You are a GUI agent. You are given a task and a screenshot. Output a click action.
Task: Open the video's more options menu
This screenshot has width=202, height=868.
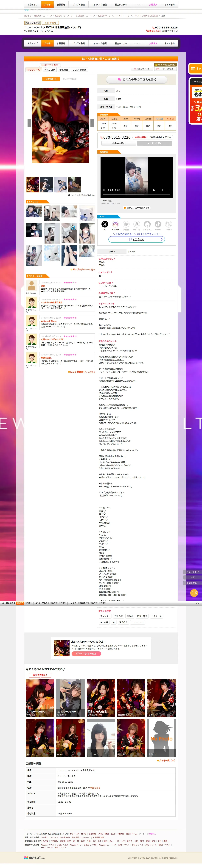169,190
